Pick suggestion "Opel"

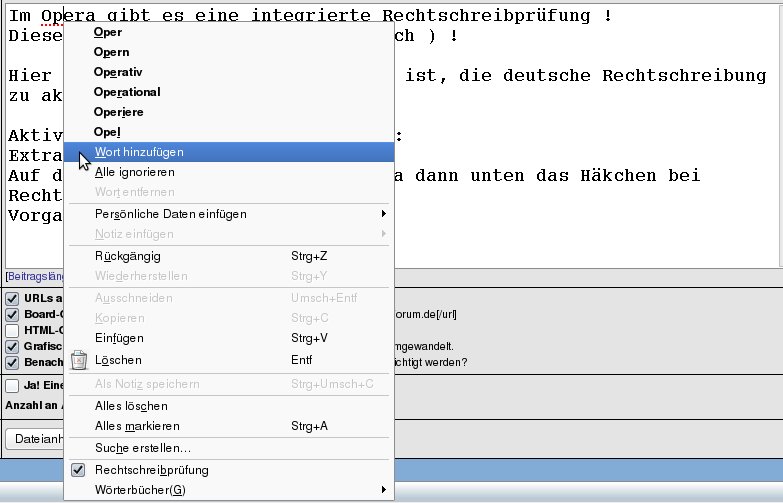[229, 132]
